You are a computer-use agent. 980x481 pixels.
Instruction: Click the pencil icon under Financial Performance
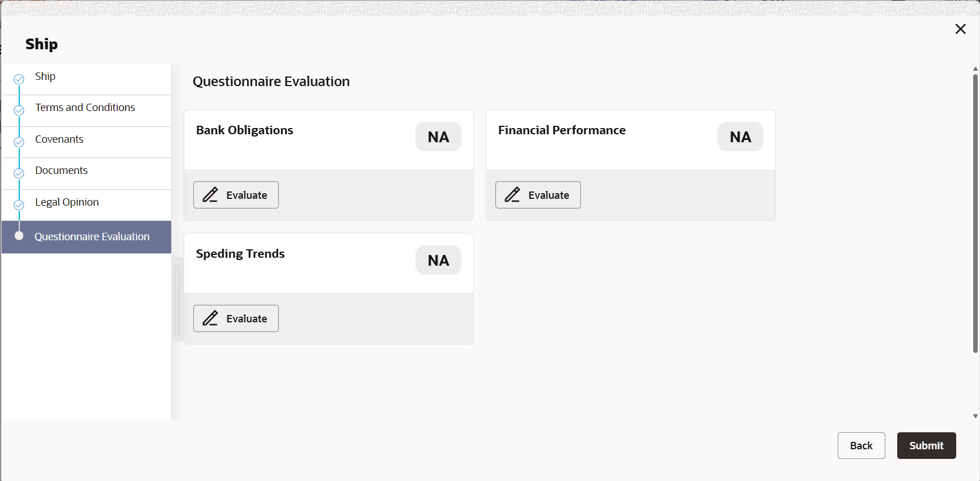[x=512, y=195]
